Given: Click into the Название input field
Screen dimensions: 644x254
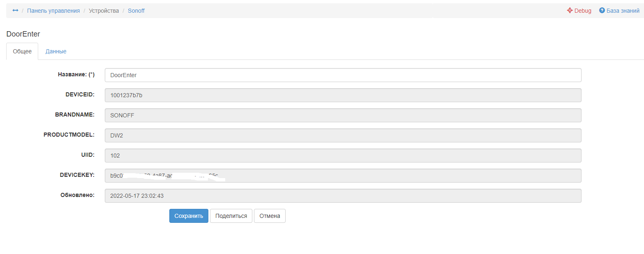Looking at the screenshot, I should 343,75.
